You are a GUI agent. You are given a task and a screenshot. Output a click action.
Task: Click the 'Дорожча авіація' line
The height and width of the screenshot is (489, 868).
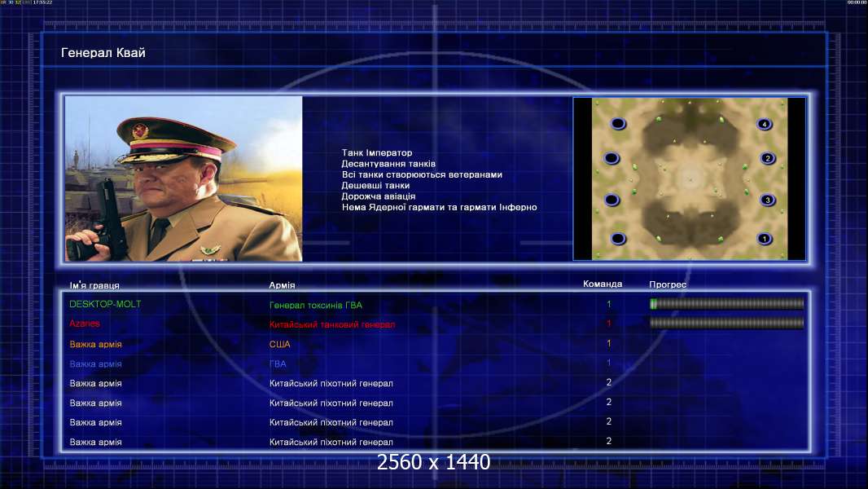tap(378, 196)
